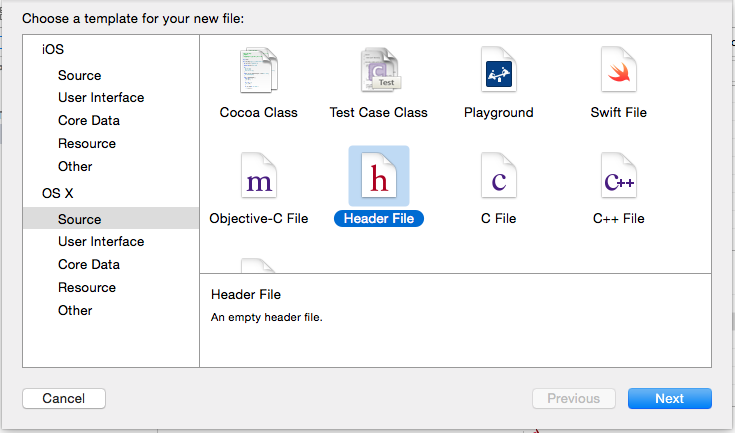
Task: Pick the Playground template icon
Action: [x=499, y=70]
